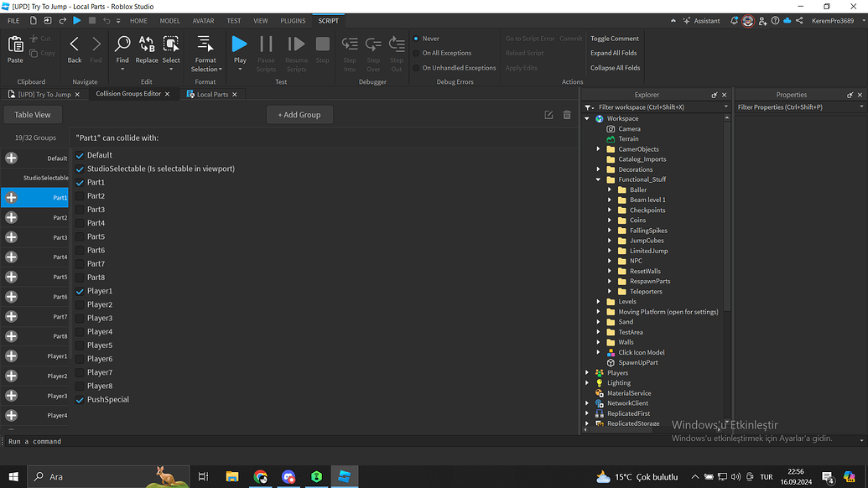Open the Find dropdown arrow
The width and height of the screenshot is (868, 488).
pos(122,69)
